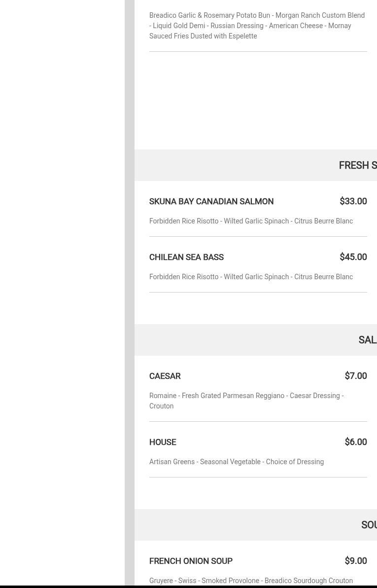Click the Romaine and Parmesan Caesar description
The height and width of the screenshot is (588, 377).
tap(246, 401)
